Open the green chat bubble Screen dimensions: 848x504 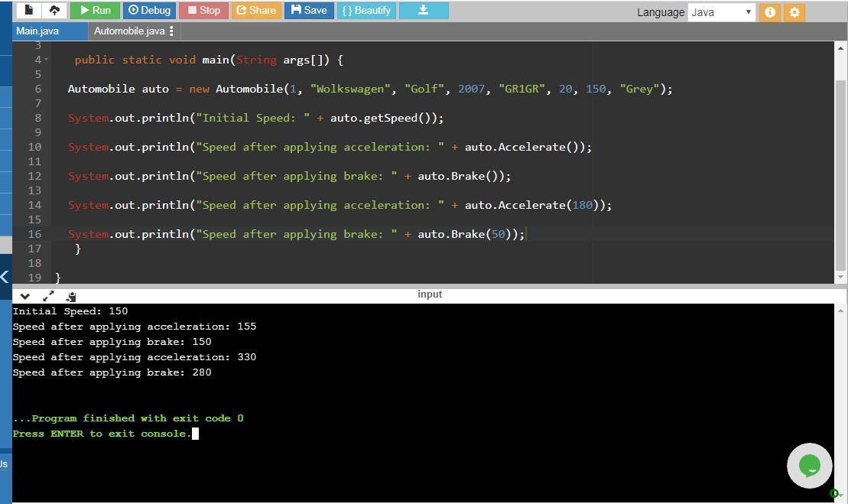[x=809, y=465]
